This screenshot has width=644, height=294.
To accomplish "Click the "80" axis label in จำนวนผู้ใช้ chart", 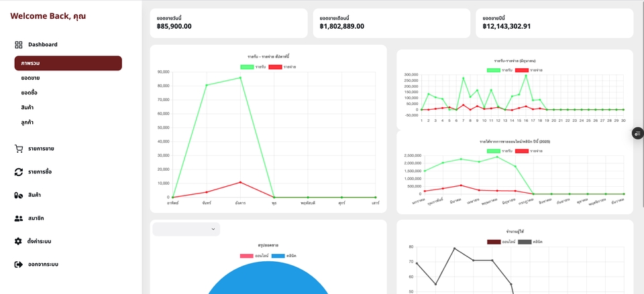I will tap(411, 247).
